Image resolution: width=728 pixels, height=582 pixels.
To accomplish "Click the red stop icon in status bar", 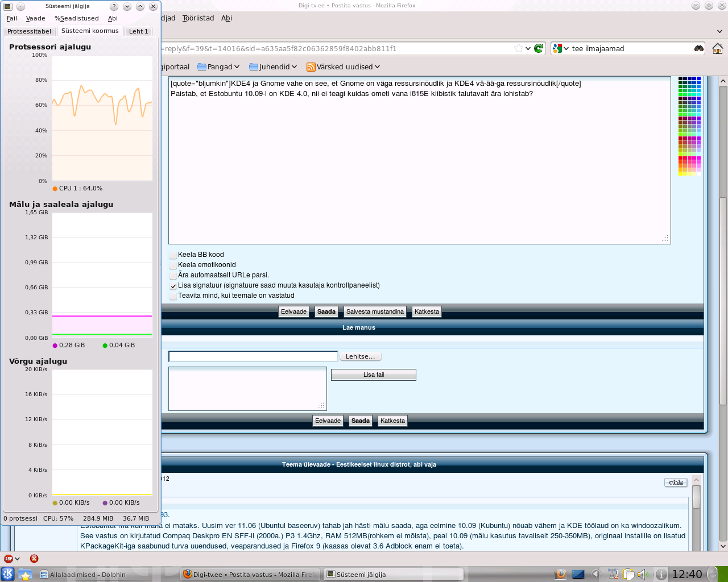I will point(34,559).
